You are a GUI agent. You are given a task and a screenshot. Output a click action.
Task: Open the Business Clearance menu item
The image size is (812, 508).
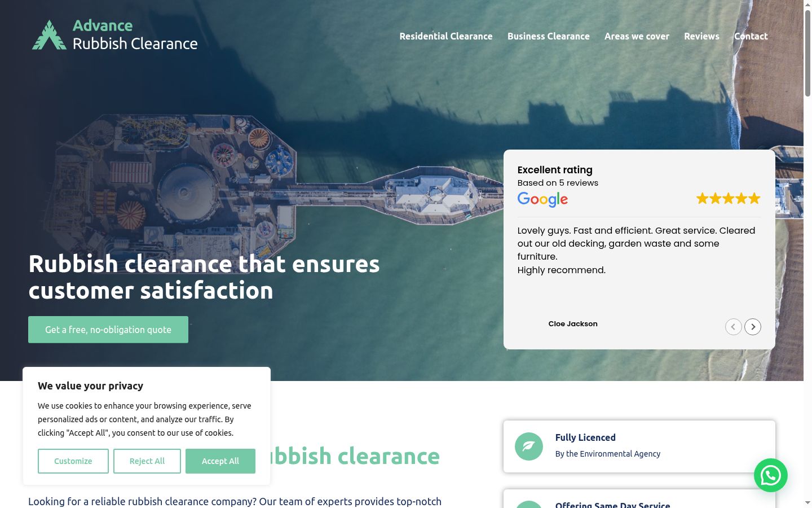549,36
